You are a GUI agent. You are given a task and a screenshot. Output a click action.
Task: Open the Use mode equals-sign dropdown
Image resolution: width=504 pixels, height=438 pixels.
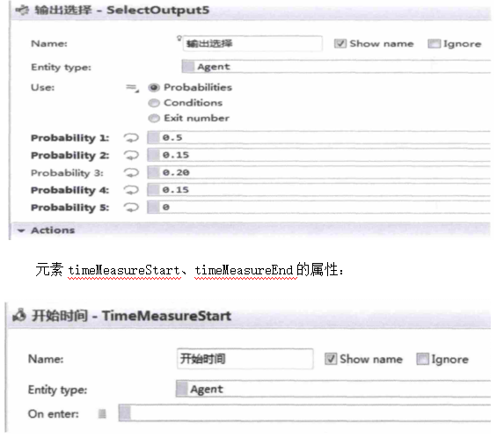[x=132, y=87]
